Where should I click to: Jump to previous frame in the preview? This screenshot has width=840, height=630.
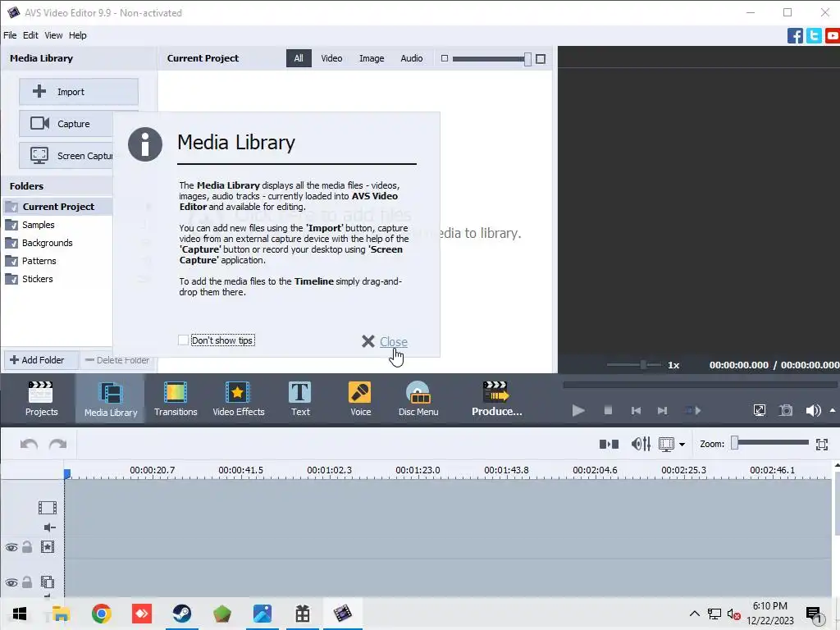(636, 410)
